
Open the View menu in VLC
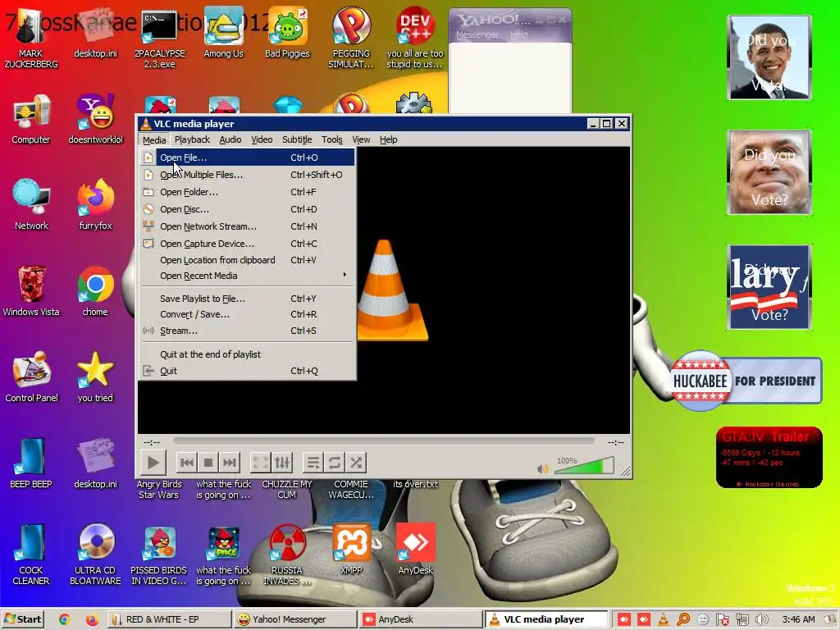click(x=361, y=139)
